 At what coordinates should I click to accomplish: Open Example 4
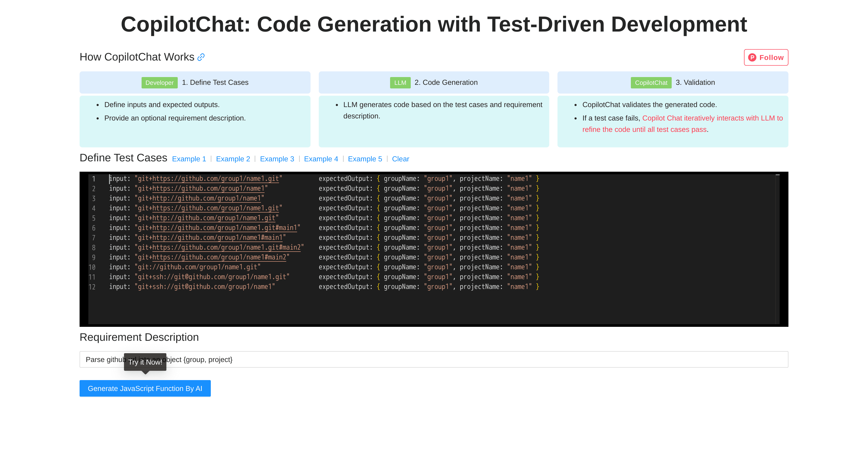(321, 159)
